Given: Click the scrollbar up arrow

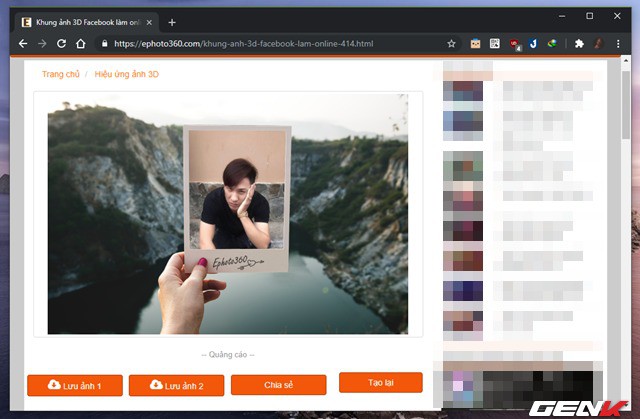Looking at the screenshot, I should (x=625, y=60).
